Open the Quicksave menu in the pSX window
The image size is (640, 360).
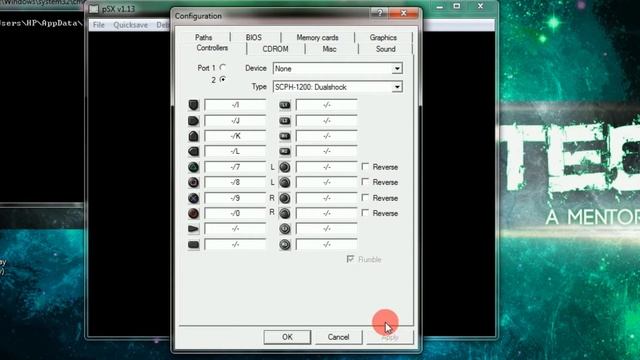click(x=131, y=25)
